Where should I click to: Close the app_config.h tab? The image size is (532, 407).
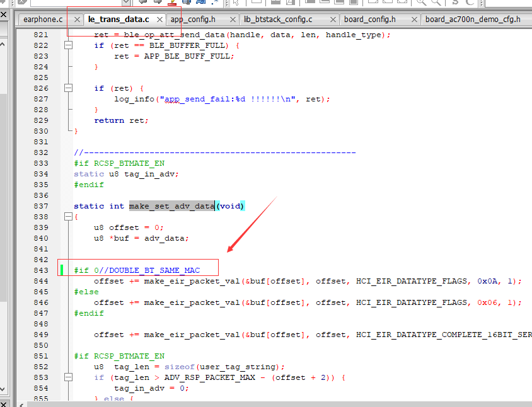point(233,20)
